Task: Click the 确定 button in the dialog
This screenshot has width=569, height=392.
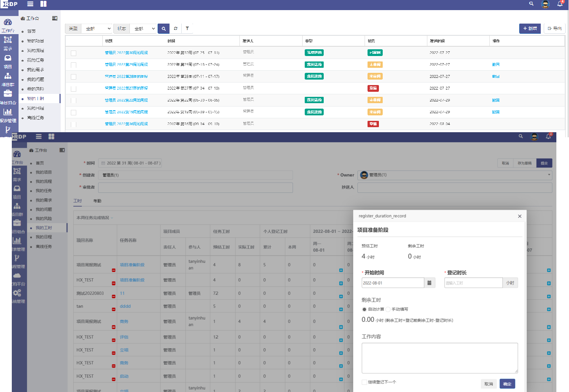Action: point(507,384)
